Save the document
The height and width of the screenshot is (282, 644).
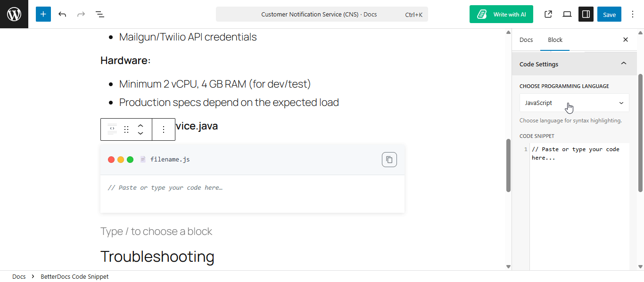point(609,14)
